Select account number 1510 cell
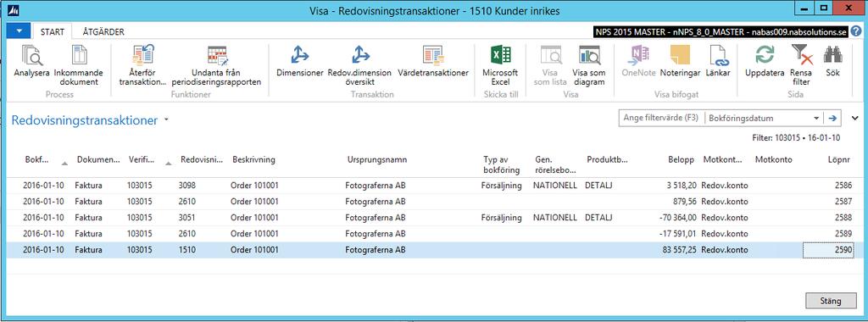 click(x=188, y=250)
